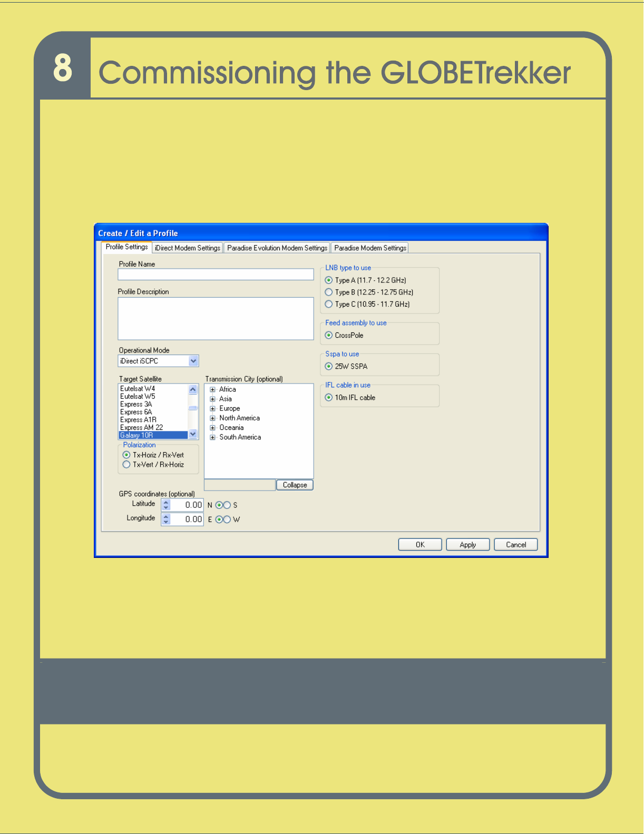Select Eutelsat W4 in Target Satellite list

[x=153, y=389]
